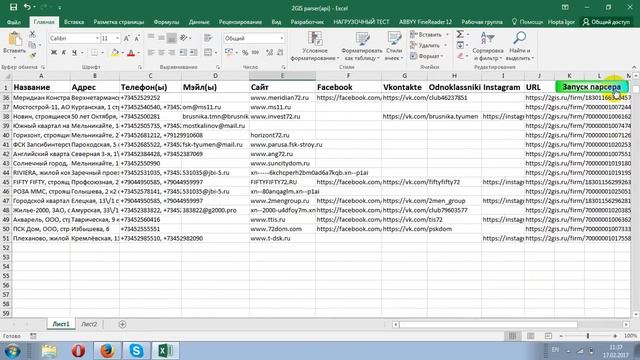Switch to Page Layout view icon

[x=531, y=336]
